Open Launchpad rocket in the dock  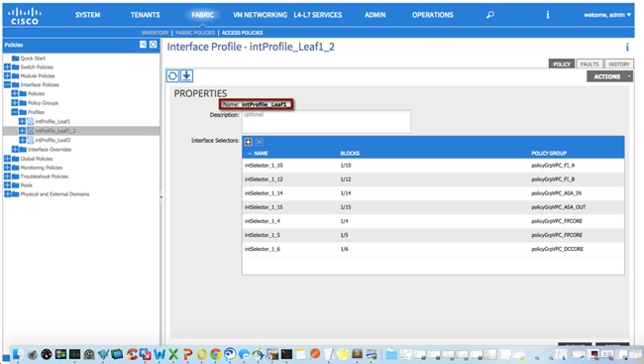click(x=33, y=354)
